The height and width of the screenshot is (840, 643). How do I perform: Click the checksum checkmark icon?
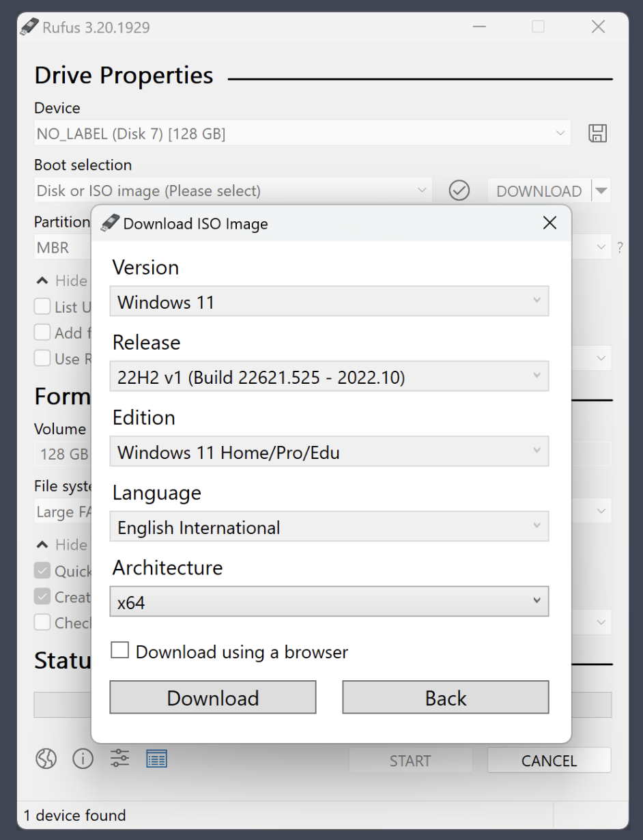coord(459,191)
